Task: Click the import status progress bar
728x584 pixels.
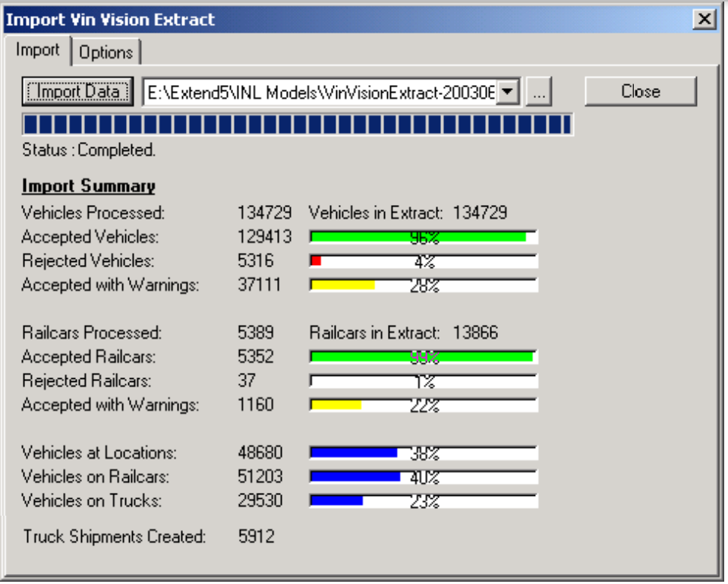Action: (298, 125)
